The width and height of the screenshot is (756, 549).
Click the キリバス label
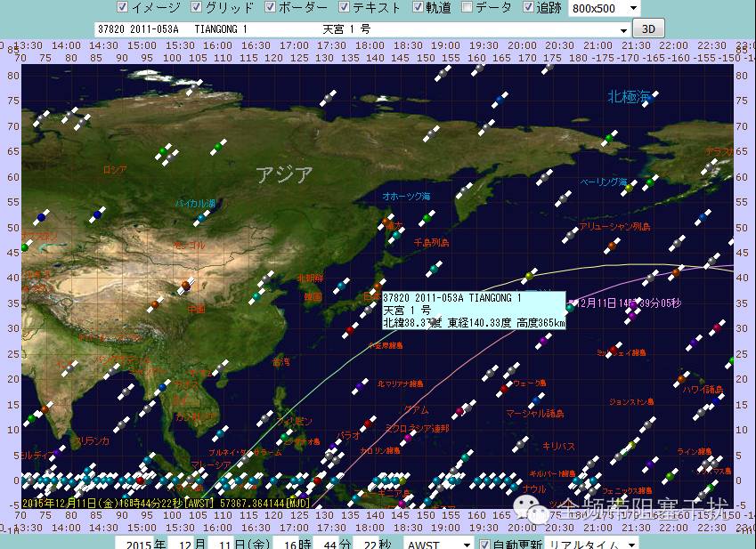click(x=558, y=446)
